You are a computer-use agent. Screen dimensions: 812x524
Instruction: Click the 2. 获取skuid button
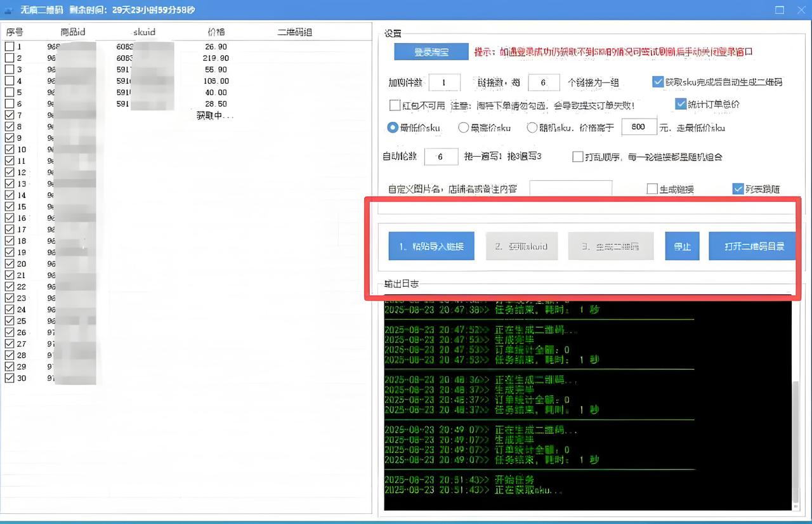[x=521, y=246]
